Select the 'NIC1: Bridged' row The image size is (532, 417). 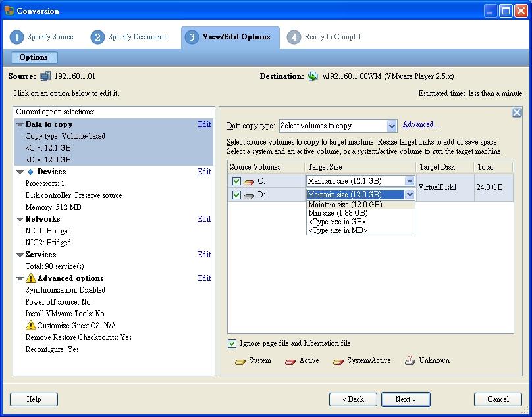click(114, 231)
